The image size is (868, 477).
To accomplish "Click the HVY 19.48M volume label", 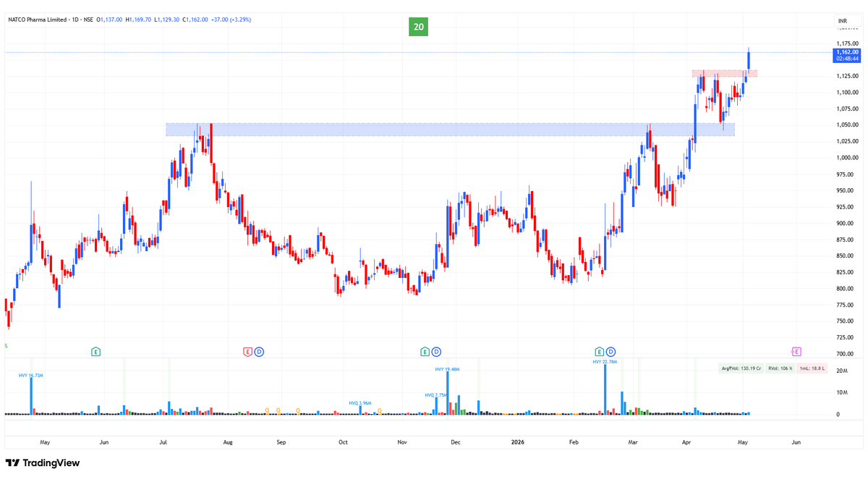I will [x=447, y=369].
